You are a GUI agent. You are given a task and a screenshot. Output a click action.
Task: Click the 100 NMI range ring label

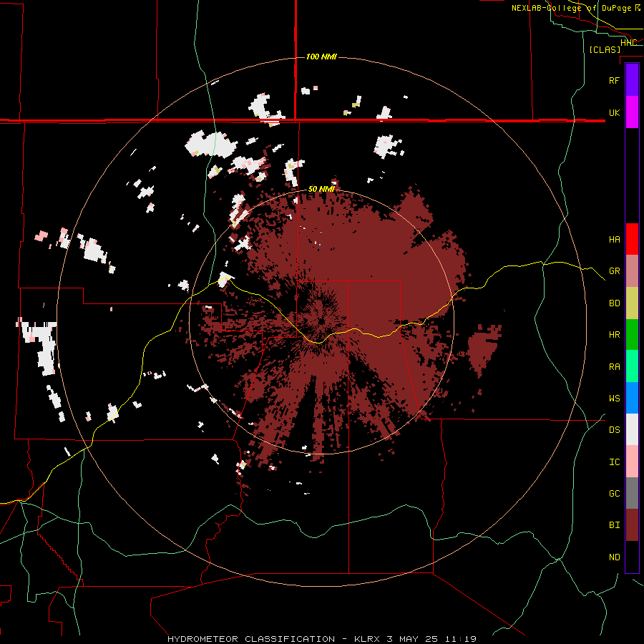(x=321, y=57)
